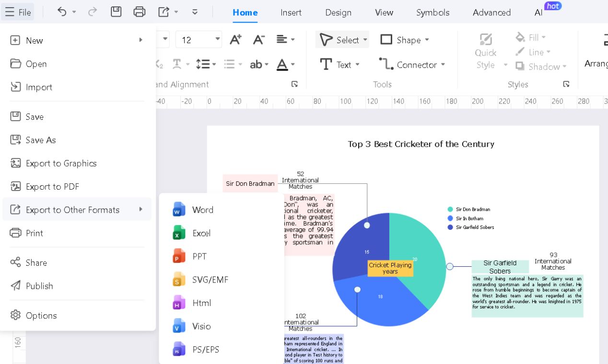Export the diagram to Html format
Screen dimensions: 608x364
[x=222, y=303]
